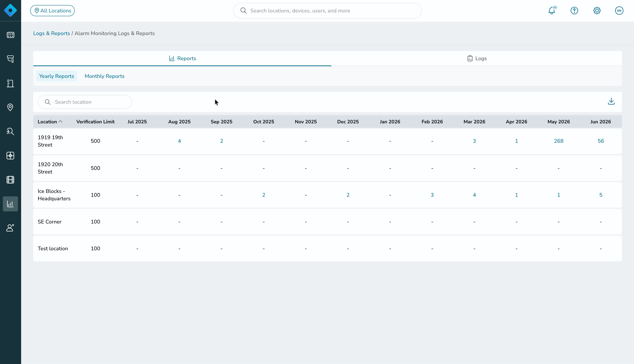
Task: Click 1919 19th Street verification limit 500
Action: [x=95, y=141]
